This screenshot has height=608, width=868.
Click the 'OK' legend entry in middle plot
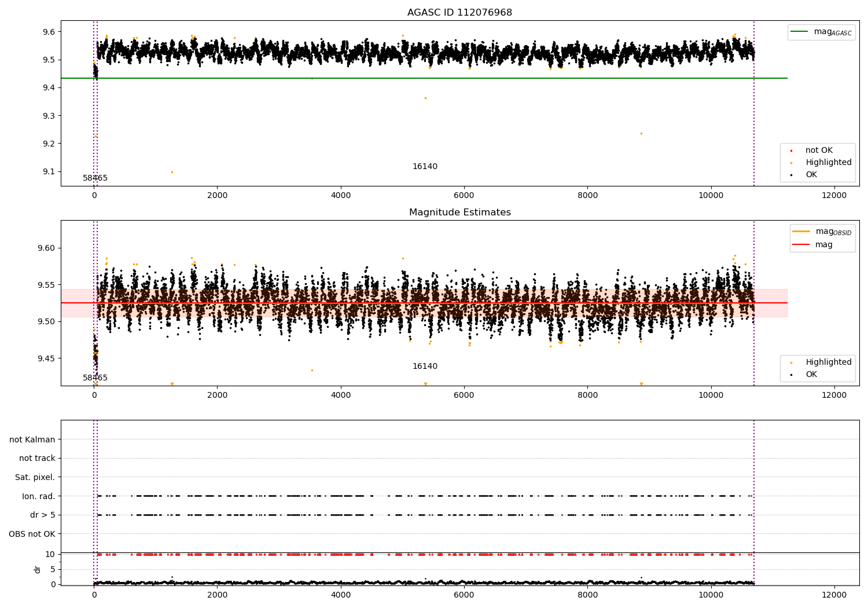(x=811, y=375)
